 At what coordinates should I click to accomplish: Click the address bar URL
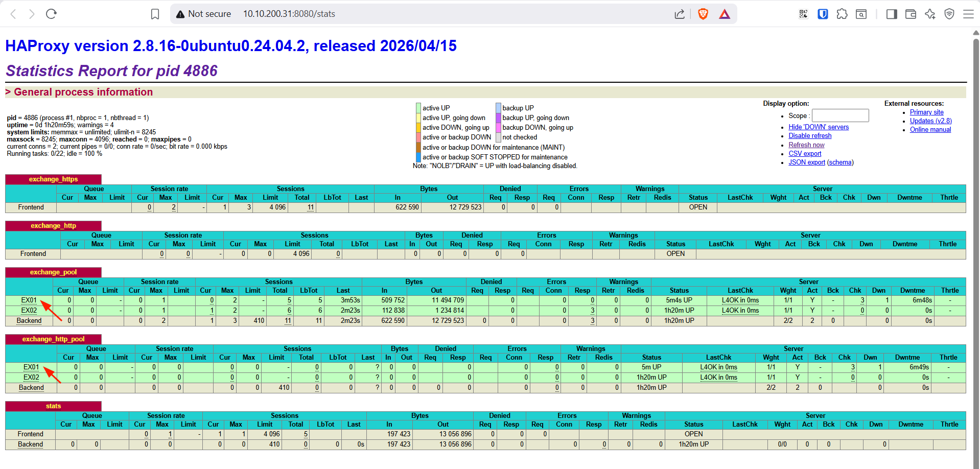click(x=289, y=14)
